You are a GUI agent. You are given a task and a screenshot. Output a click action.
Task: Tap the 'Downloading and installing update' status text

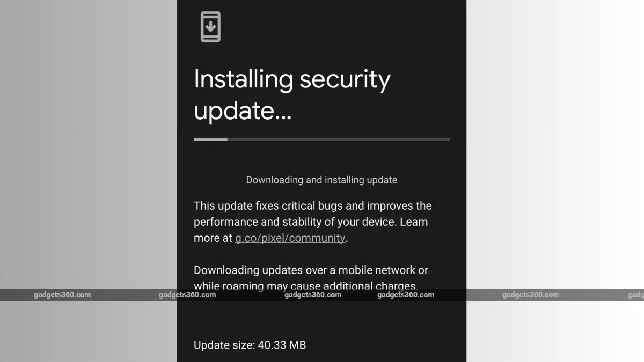[x=321, y=180]
